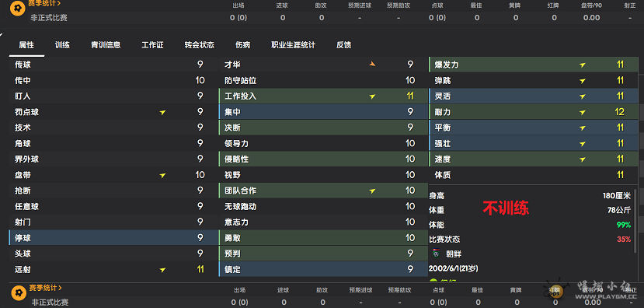Select the 传球 attribute row
Screen dimensions: 644x308
click(113, 65)
